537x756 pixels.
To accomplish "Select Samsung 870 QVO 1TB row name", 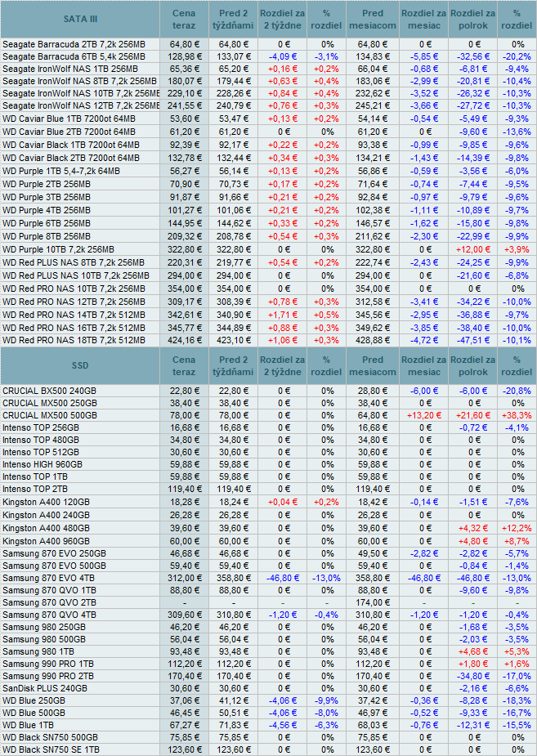I will click(x=49, y=590).
